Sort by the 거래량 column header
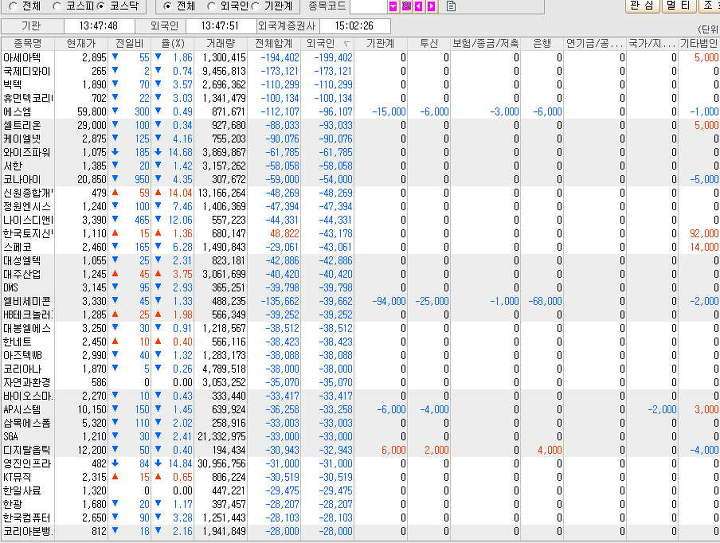This screenshot has width=720, height=543. click(220, 44)
